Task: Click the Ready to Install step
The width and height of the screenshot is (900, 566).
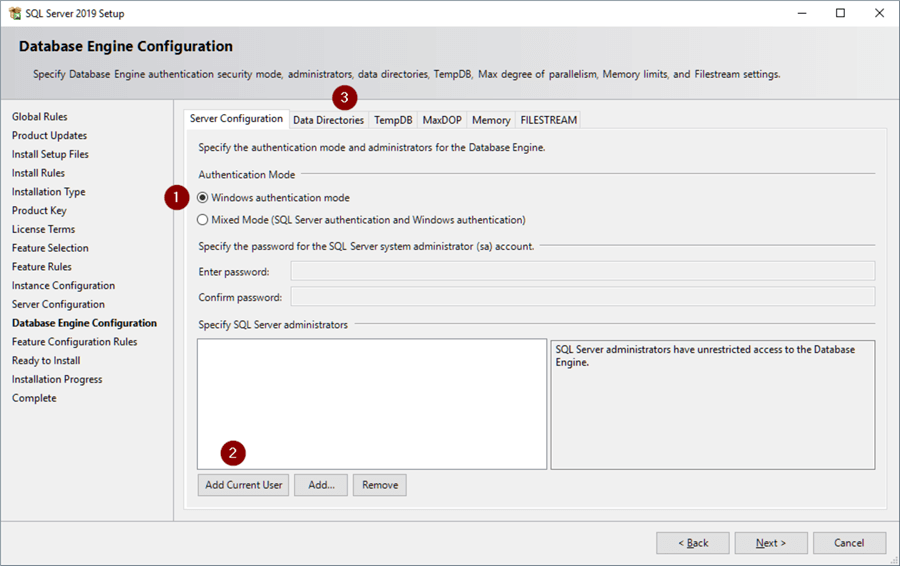Action: pyautogui.click(x=46, y=360)
